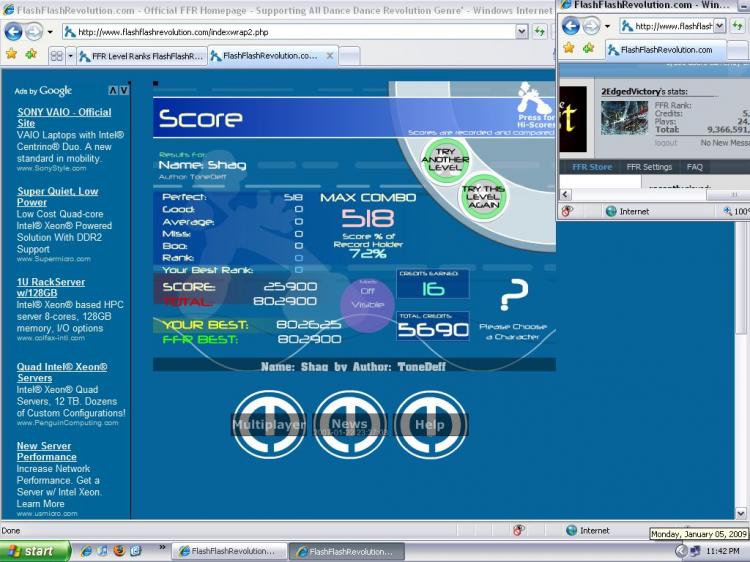Click the question mark character chooser
This screenshot has width=750, height=562.
(514, 294)
